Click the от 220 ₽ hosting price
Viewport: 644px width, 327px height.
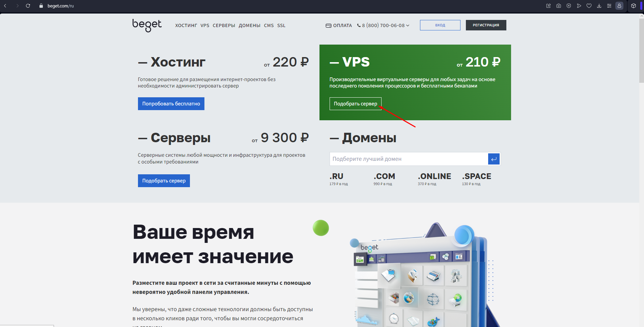click(286, 62)
